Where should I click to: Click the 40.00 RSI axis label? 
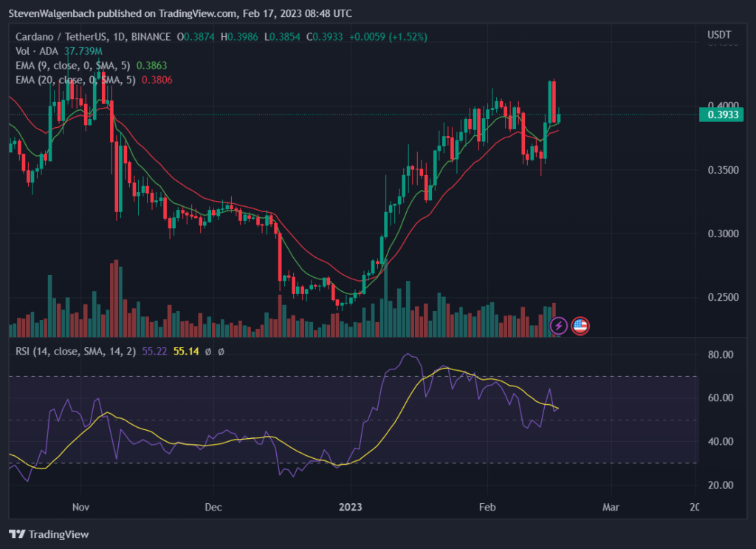click(x=721, y=441)
